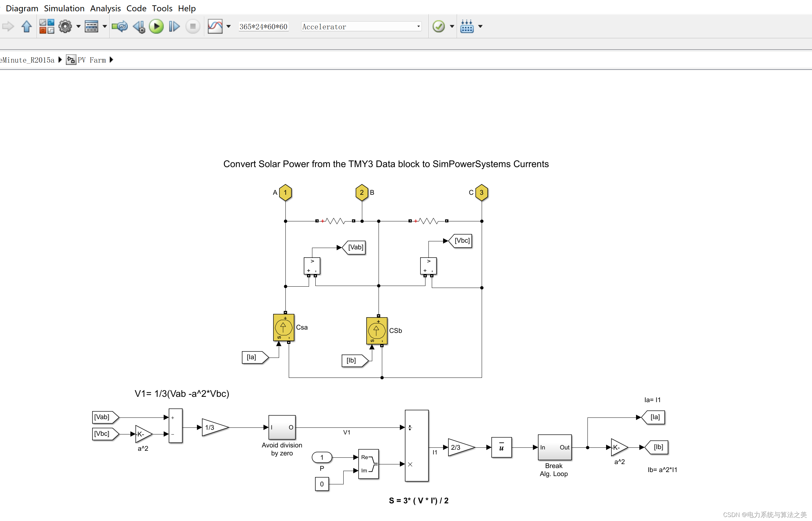Open the Analysis menu
The image size is (812, 521).
[x=105, y=8]
